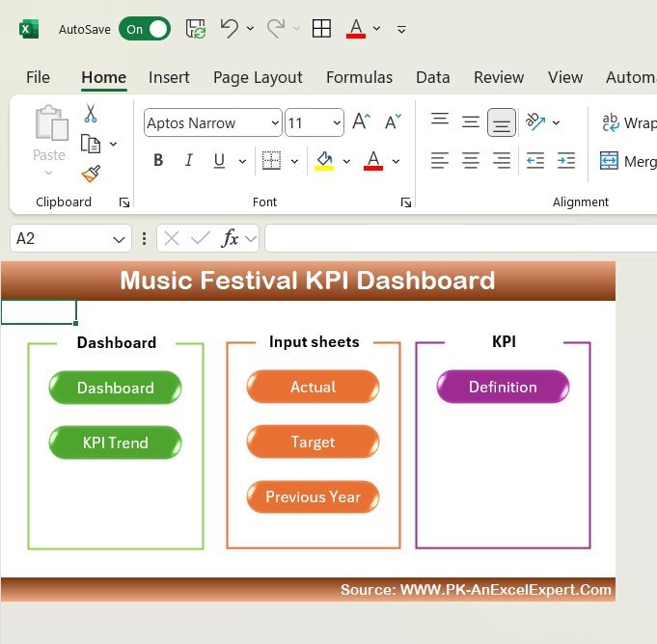Go to the Target input sheet
Image resolution: width=657 pixels, height=644 pixels.
tap(313, 442)
